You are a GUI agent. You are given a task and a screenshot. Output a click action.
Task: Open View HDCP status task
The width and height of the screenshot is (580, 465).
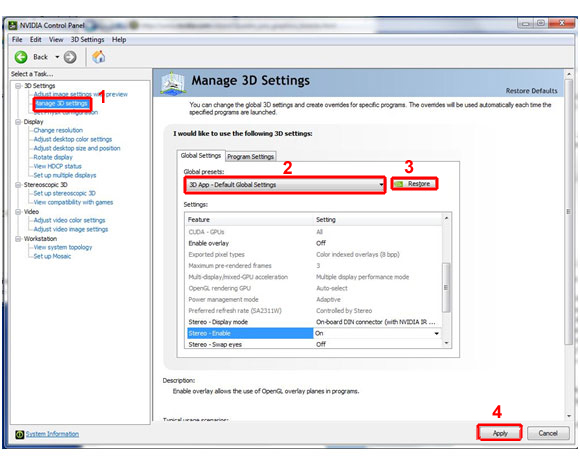[57, 166]
